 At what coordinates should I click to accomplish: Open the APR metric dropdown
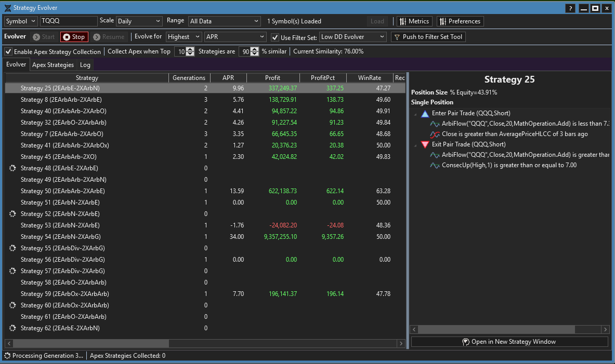pyautogui.click(x=235, y=37)
